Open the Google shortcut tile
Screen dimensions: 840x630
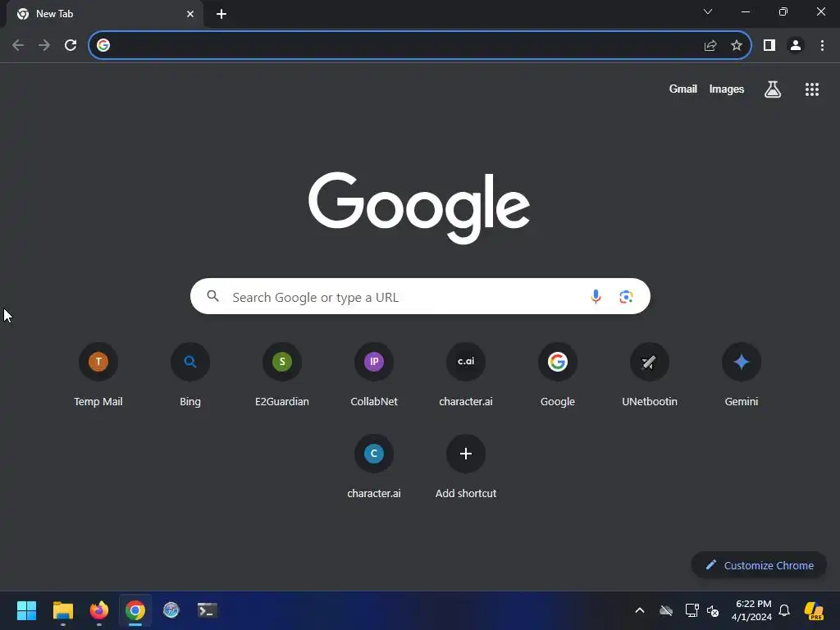pyautogui.click(x=558, y=374)
